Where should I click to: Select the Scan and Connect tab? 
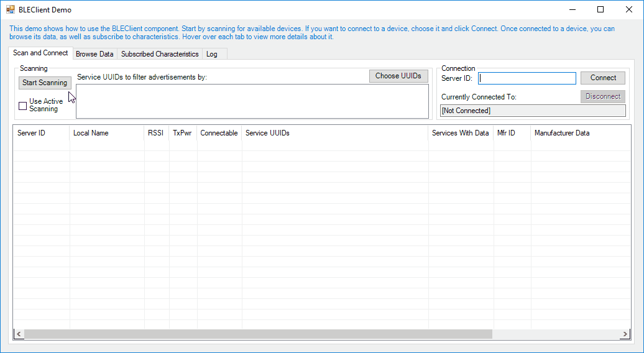tap(40, 53)
